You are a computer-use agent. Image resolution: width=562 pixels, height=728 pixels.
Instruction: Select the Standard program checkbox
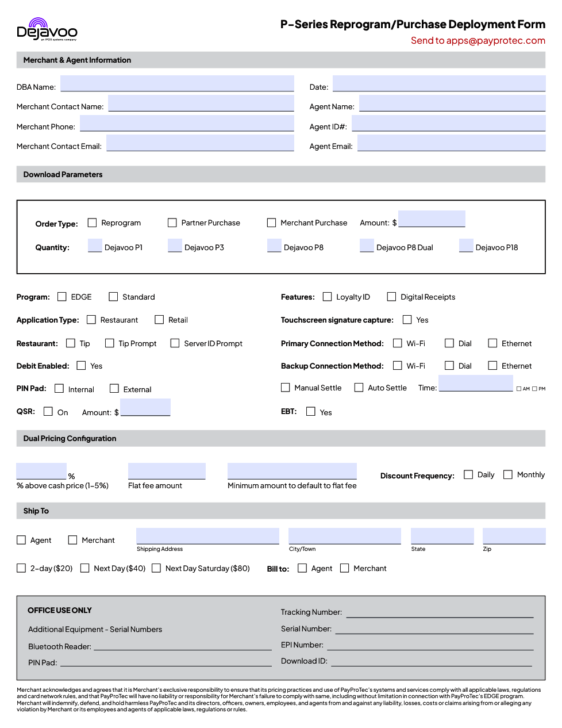(x=113, y=297)
